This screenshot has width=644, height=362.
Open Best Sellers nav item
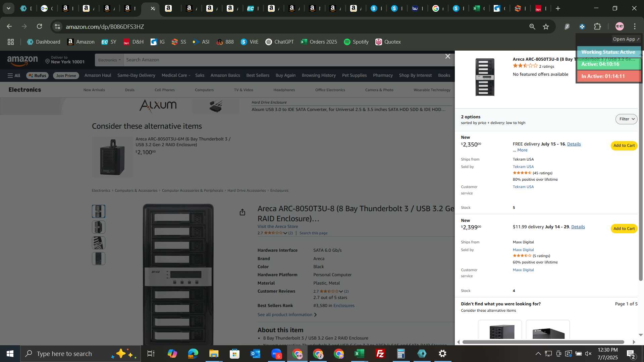[x=258, y=75]
